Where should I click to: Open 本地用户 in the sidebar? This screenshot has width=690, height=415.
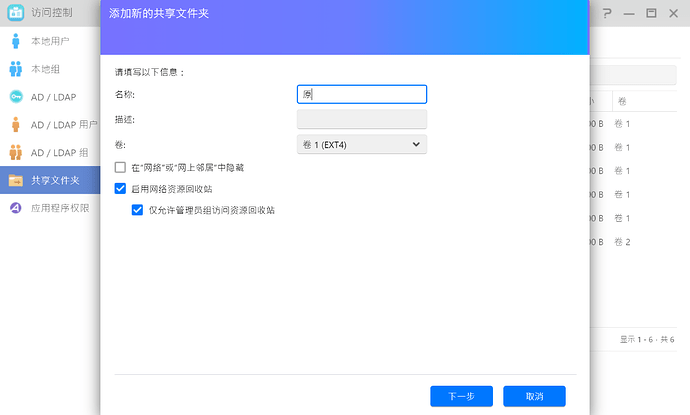click(43, 41)
